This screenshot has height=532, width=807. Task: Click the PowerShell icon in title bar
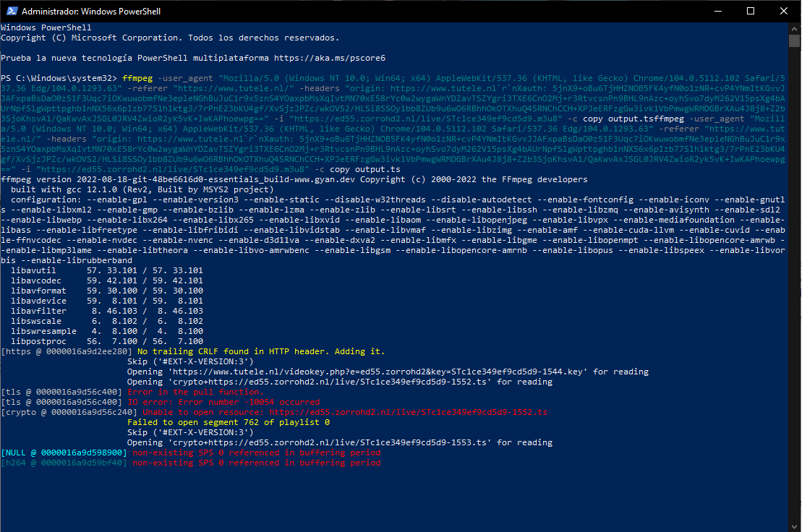point(12,11)
